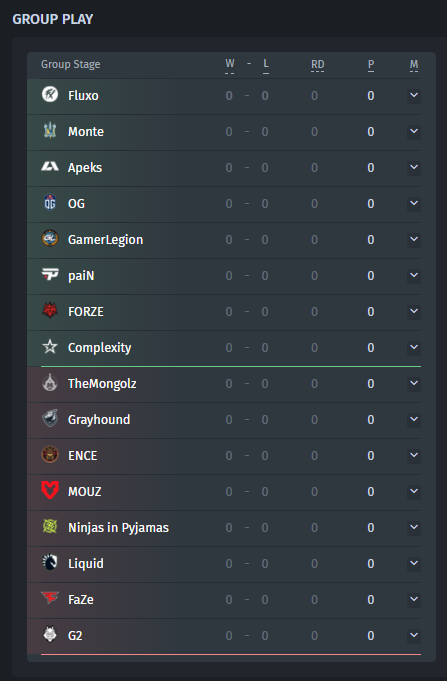Open the TheMongolz team link
The width and height of the screenshot is (447, 681).
(x=102, y=383)
